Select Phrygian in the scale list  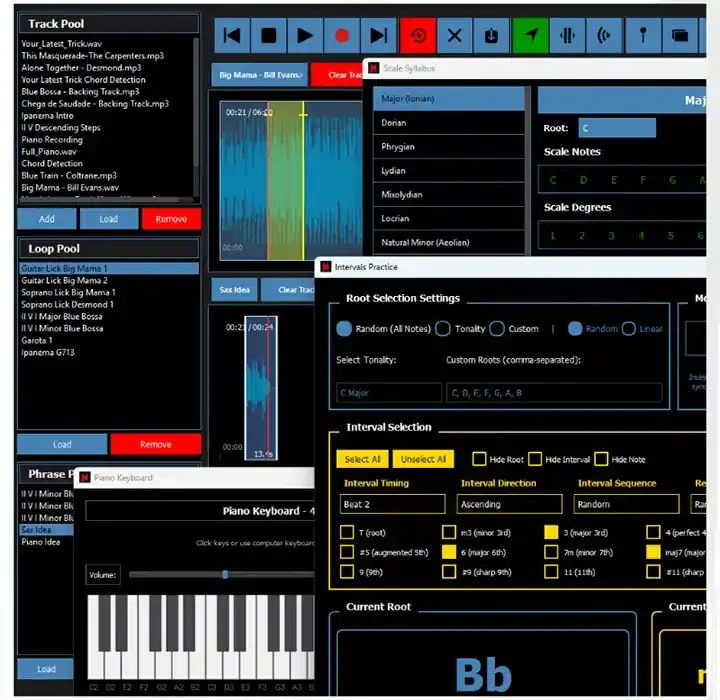point(449,147)
